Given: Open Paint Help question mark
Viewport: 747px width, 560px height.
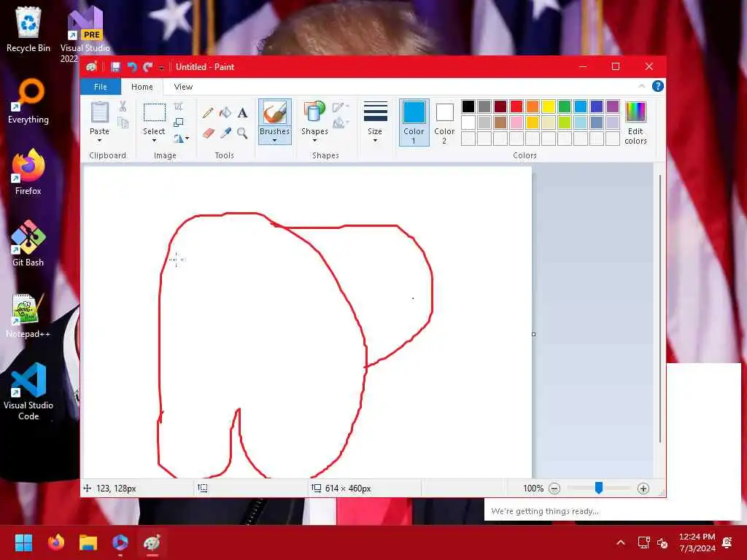Looking at the screenshot, I should pyautogui.click(x=658, y=86).
